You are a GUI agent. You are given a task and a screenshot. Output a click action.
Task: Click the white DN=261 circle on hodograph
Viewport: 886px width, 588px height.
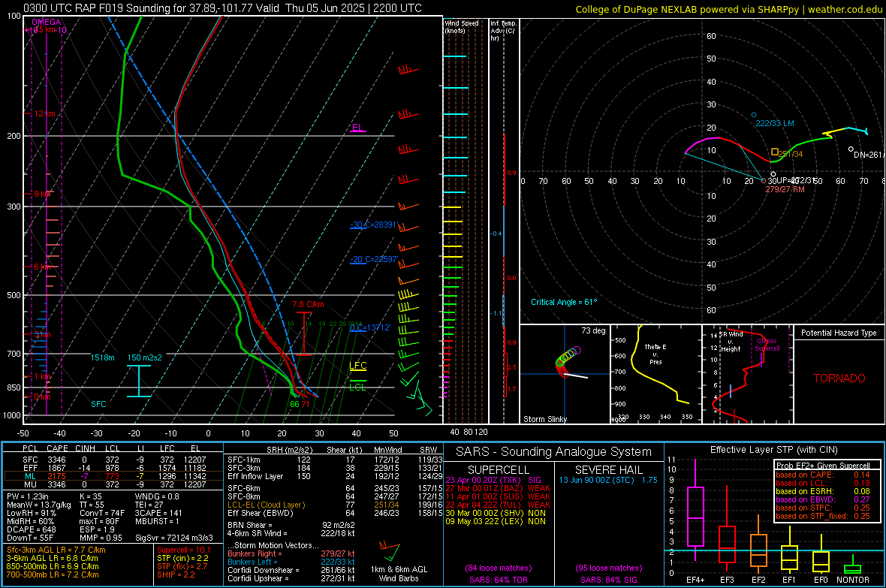pos(851,149)
